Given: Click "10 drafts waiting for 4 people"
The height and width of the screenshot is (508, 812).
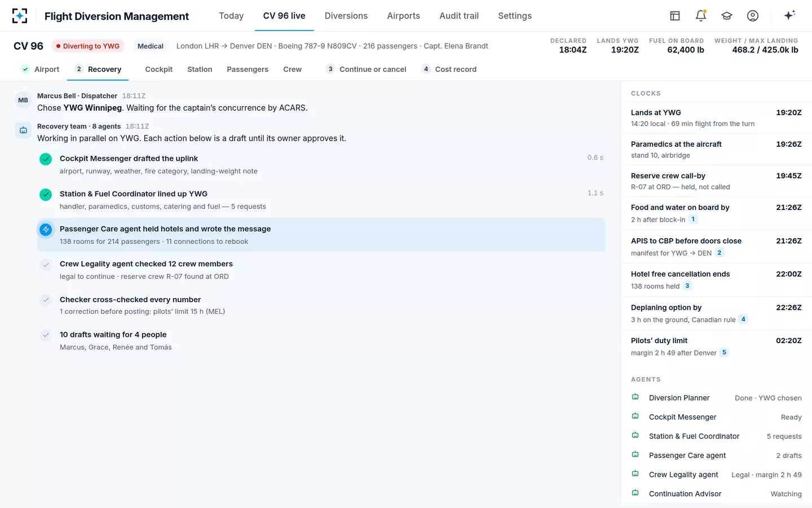Looking at the screenshot, I should point(113,335).
